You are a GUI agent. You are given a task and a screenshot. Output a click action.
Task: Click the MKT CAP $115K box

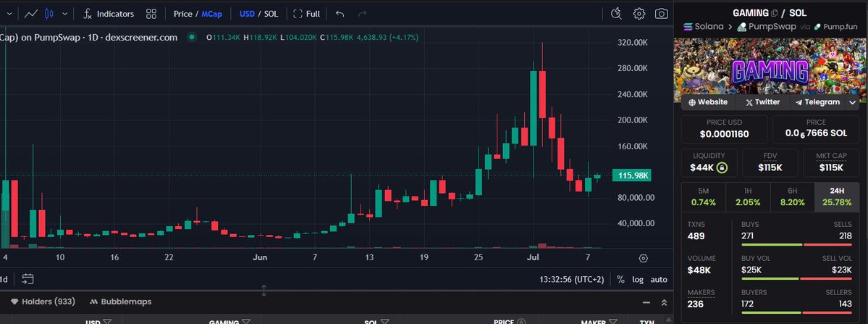coord(832,163)
